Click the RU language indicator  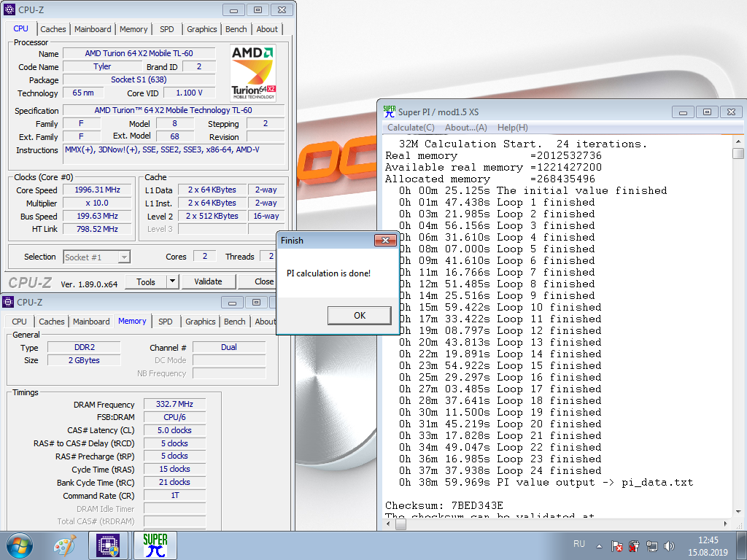click(x=578, y=544)
